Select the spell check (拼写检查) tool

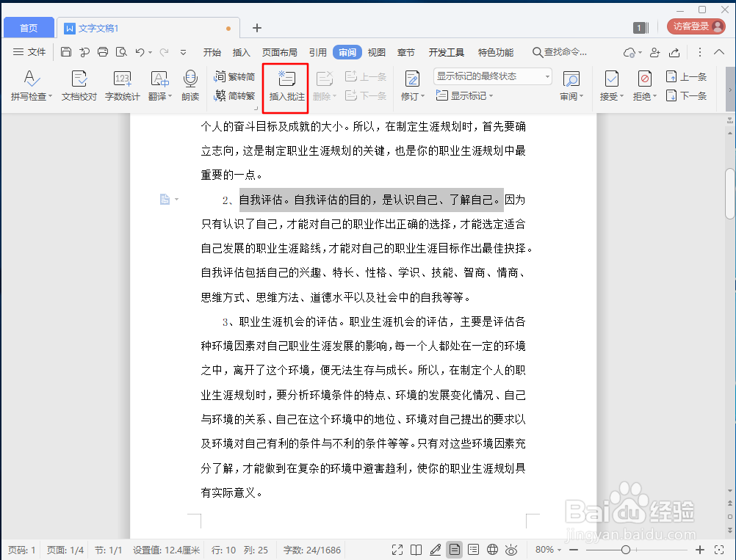[x=28, y=86]
